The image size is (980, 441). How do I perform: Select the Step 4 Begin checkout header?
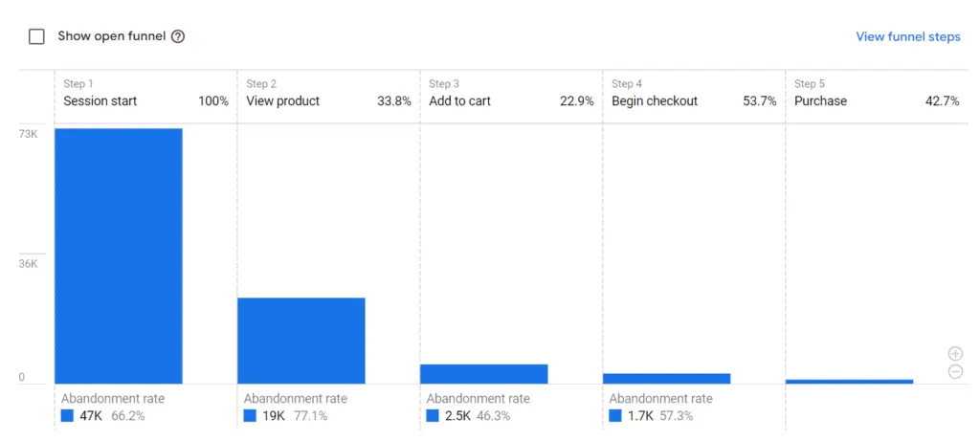click(694, 93)
